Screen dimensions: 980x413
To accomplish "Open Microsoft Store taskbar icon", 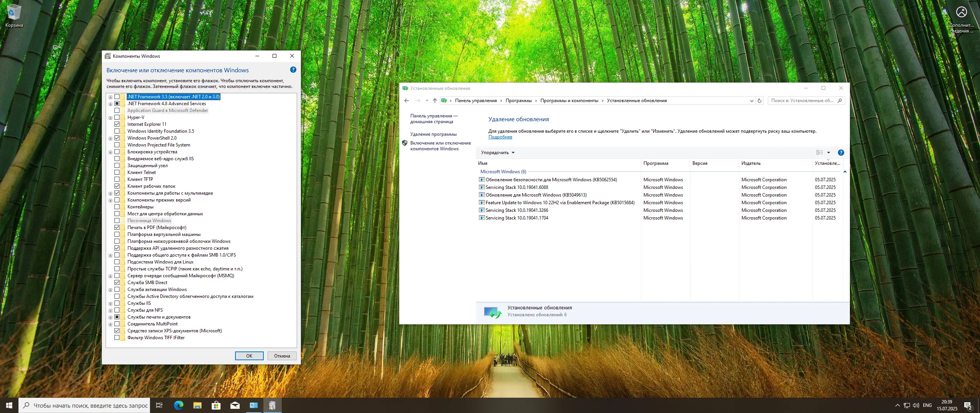I will [x=216, y=405].
